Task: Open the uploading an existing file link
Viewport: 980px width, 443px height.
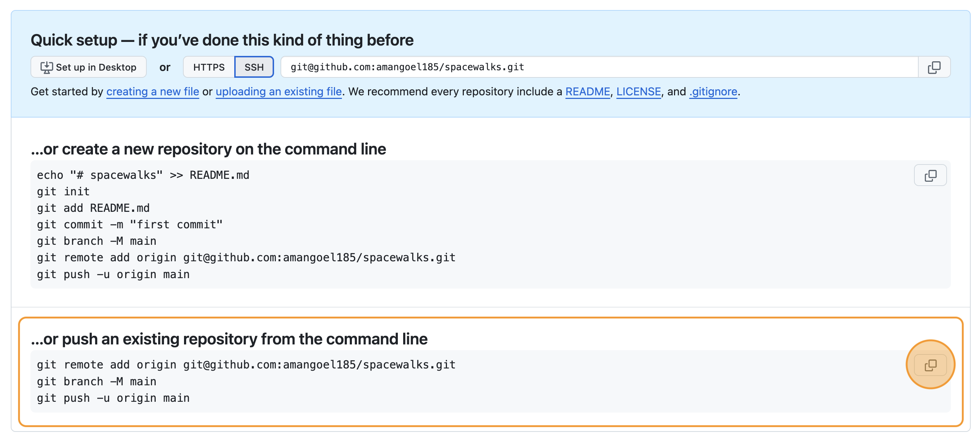Action: click(x=278, y=91)
